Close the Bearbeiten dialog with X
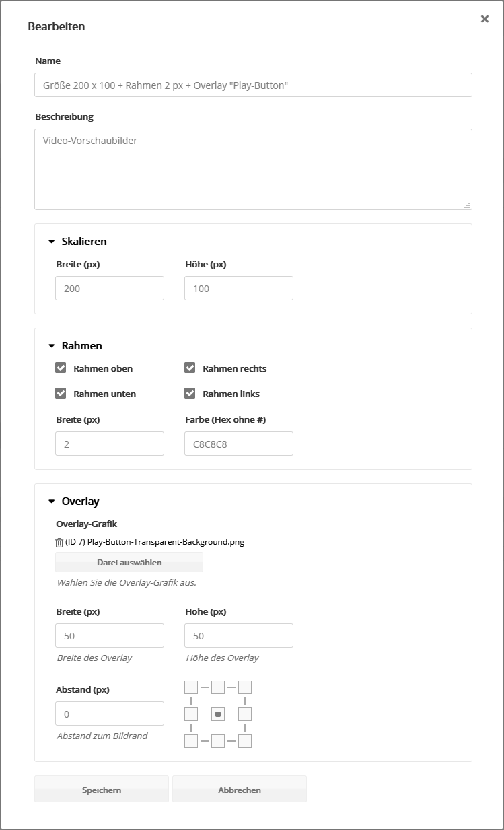 pos(484,19)
